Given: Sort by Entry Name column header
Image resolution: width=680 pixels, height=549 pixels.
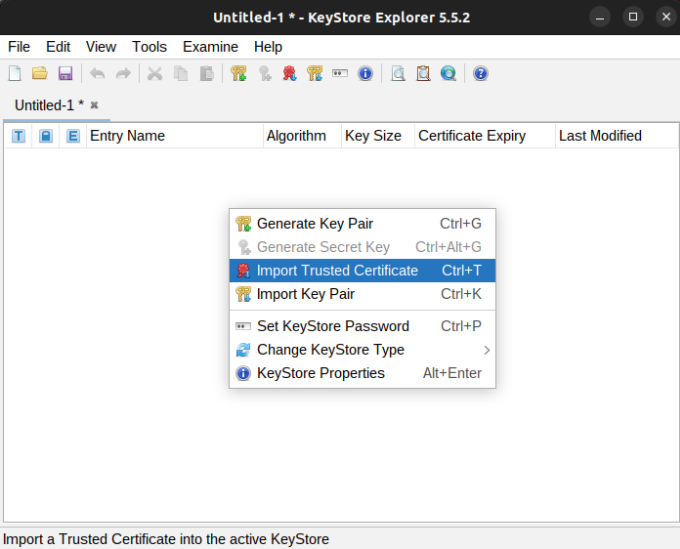Looking at the screenshot, I should [175, 136].
